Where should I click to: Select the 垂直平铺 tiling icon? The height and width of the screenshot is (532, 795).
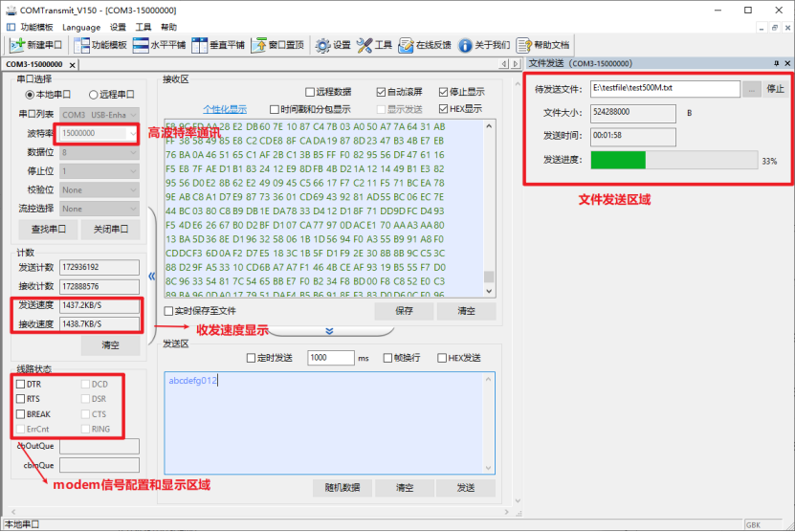point(199,45)
